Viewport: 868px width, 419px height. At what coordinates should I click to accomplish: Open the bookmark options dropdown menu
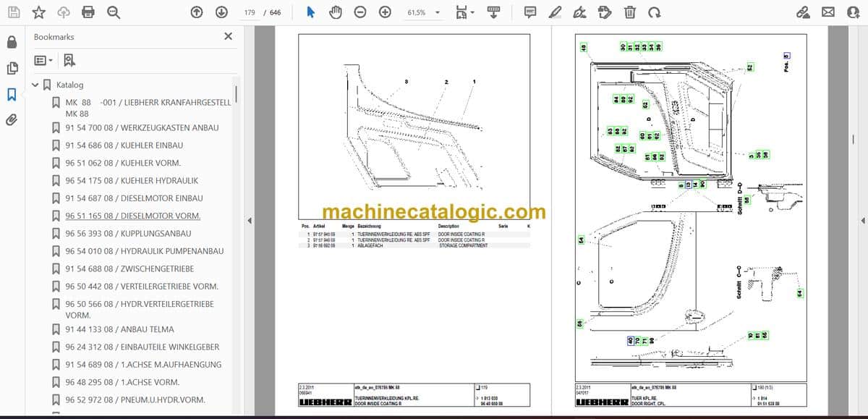(43, 60)
